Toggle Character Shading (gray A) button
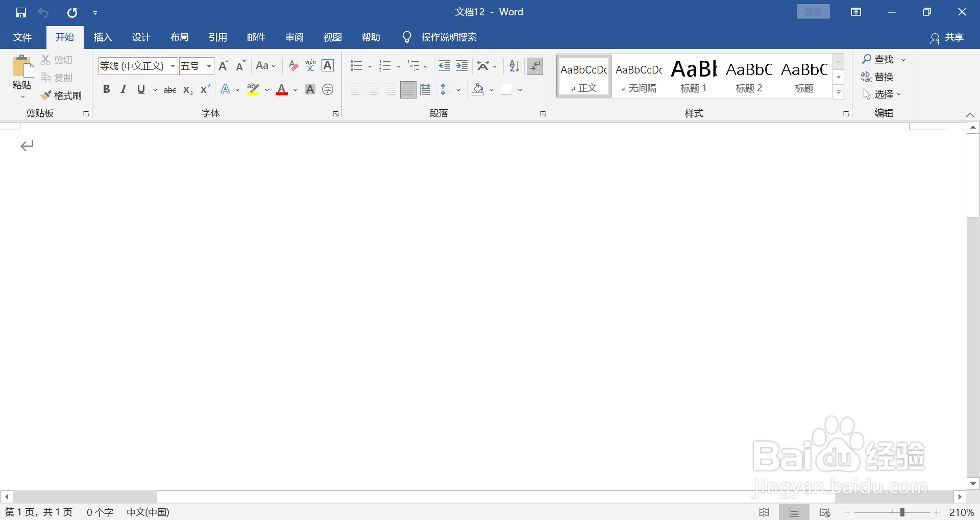The height and width of the screenshot is (520, 980). [310, 90]
